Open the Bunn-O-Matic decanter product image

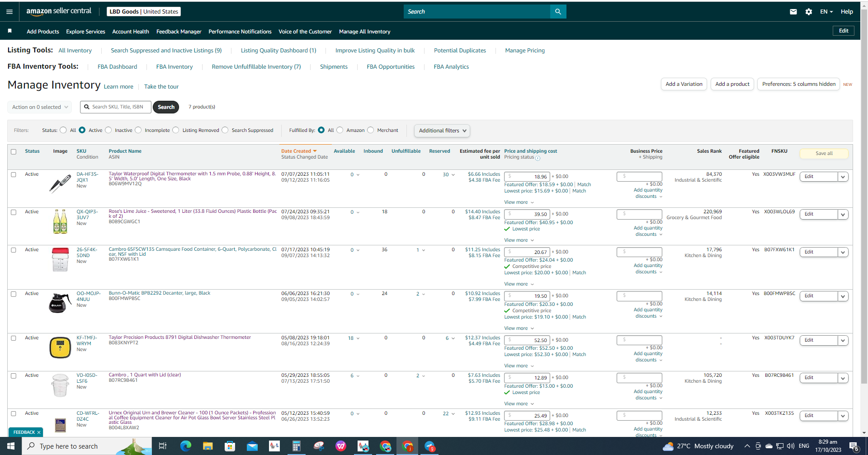(60, 303)
